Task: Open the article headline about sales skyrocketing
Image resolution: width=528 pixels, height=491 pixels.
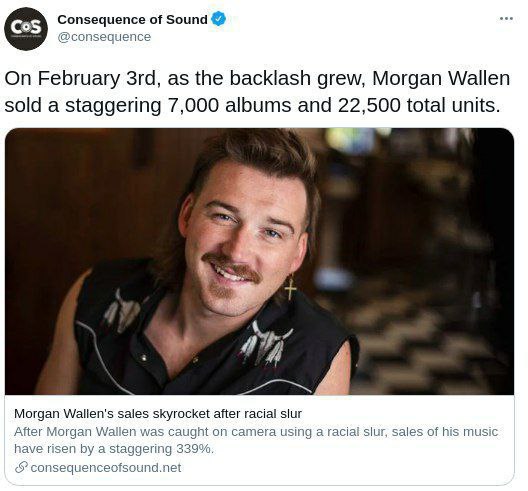Action: click(x=158, y=414)
